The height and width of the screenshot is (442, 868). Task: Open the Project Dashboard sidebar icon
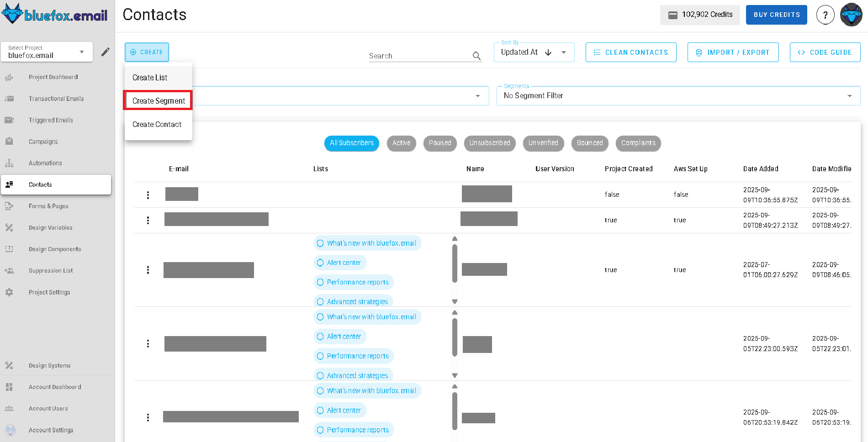tap(9, 77)
